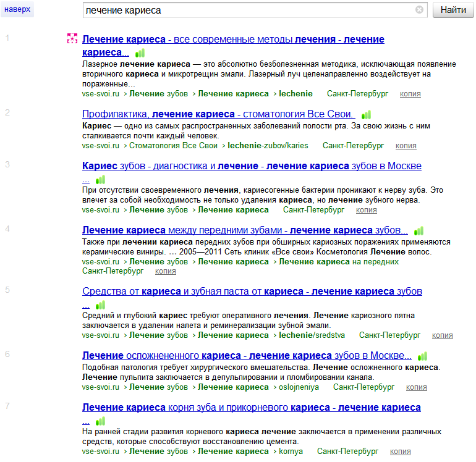Open result 'Лечение кариеса между передними зубами'

pos(245,230)
